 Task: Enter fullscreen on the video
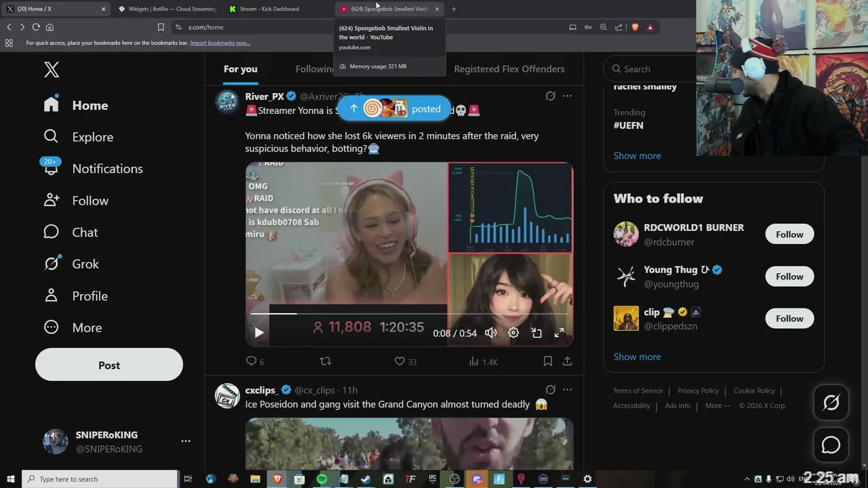click(559, 333)
